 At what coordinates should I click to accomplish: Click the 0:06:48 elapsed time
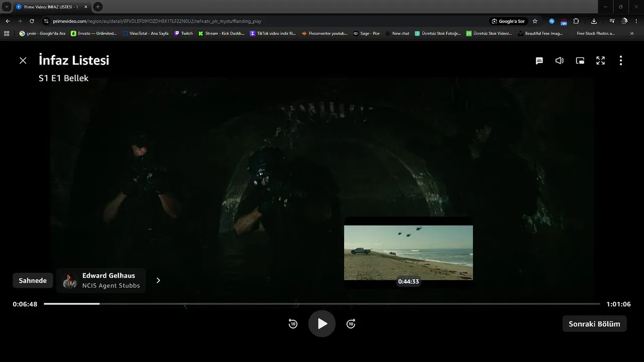[25, 304]
